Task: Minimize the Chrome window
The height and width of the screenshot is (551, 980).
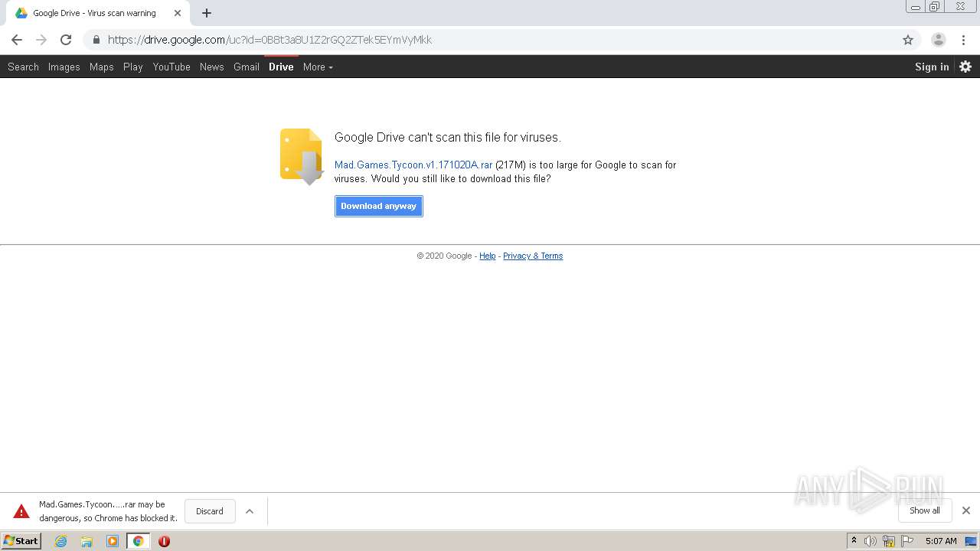Action: [x=916, y=6]
